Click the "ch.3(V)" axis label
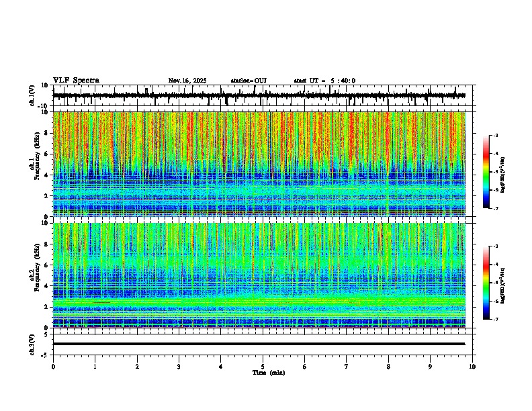Viewport: 532px width, 411px height. tap(32, 345)
